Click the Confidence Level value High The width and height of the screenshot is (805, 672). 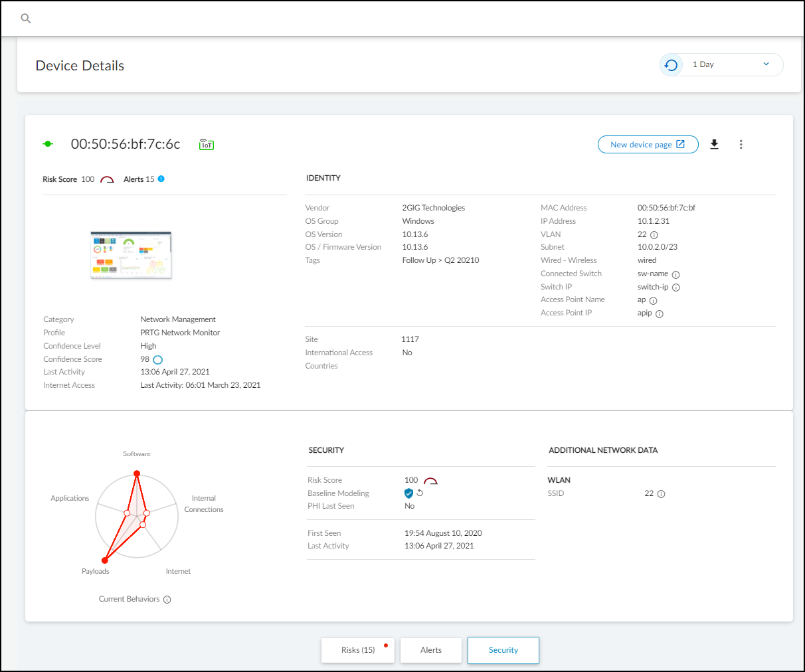point(148,346)
